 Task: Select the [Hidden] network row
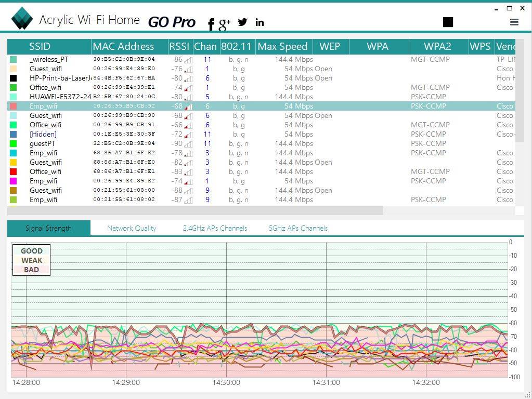point(43,135)
